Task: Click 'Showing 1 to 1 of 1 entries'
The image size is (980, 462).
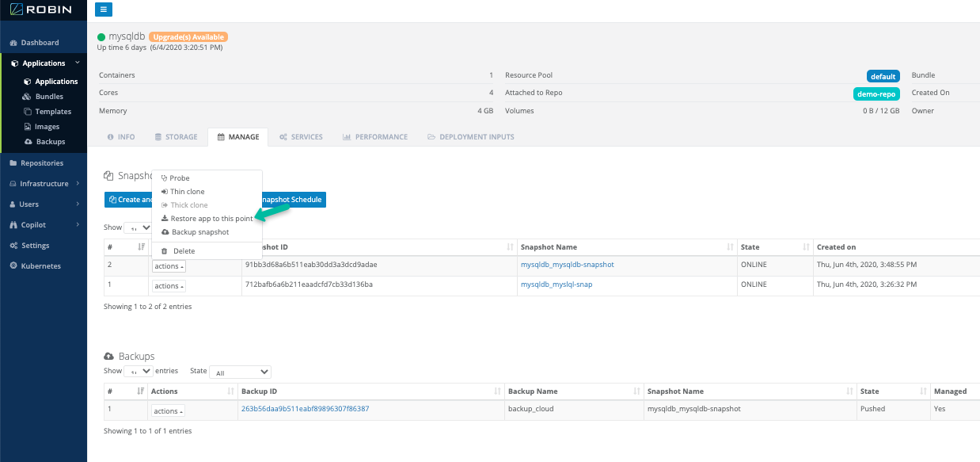Action: tap(147, 432)
